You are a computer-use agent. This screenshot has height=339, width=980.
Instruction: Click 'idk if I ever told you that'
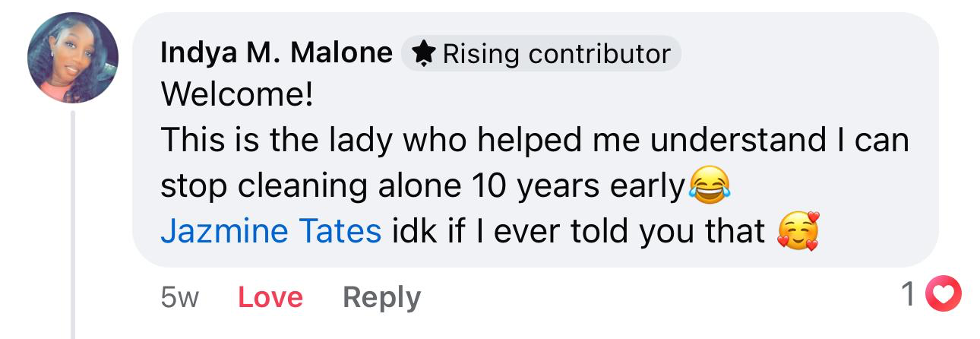click(578, 232)
